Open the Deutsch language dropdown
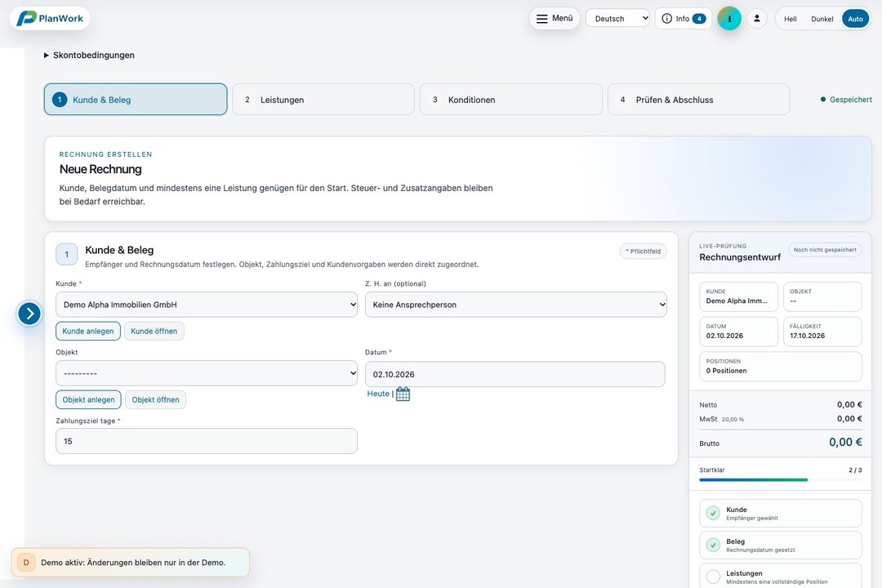This screenshot has width=882, height=588. pyautogui.click(x=617, y=19)
